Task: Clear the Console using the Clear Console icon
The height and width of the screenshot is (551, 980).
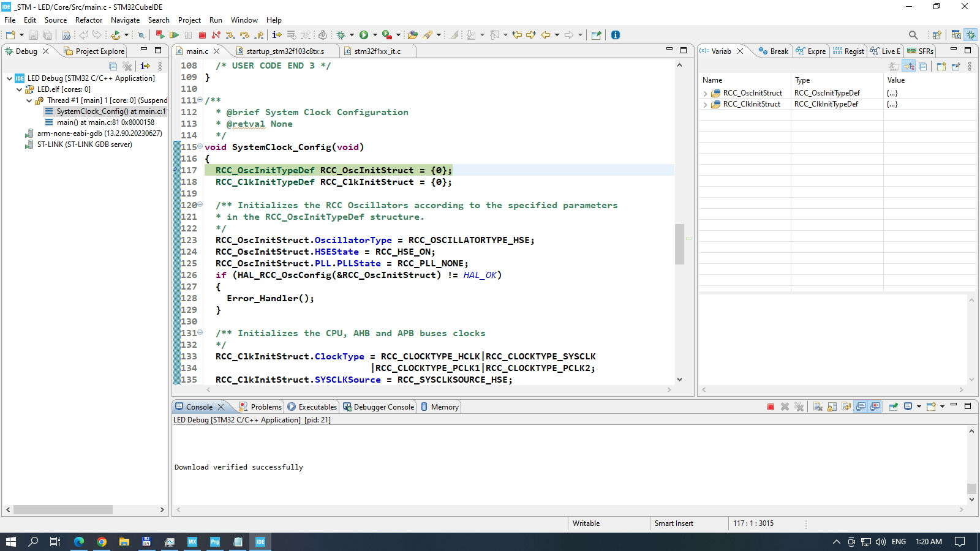Action: [x=818, y=407]
